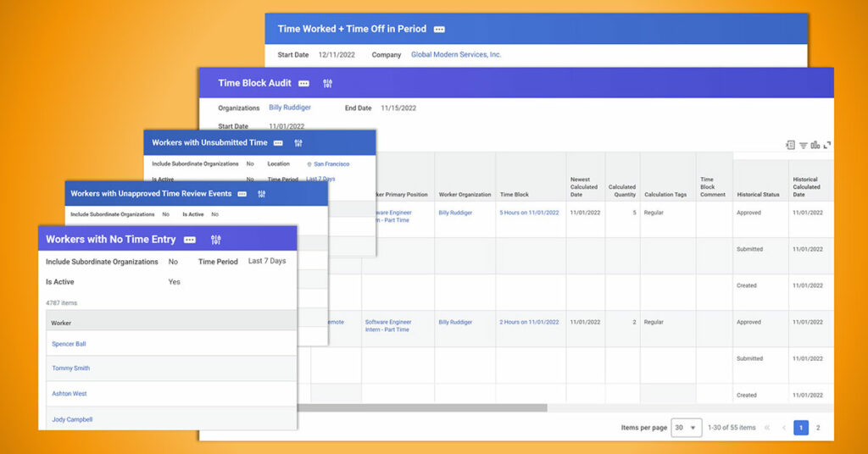Image resolution: width=868 pixels, height=454 pixels.
Task: Open worker Spencer Ball
Action: point(69,344)
